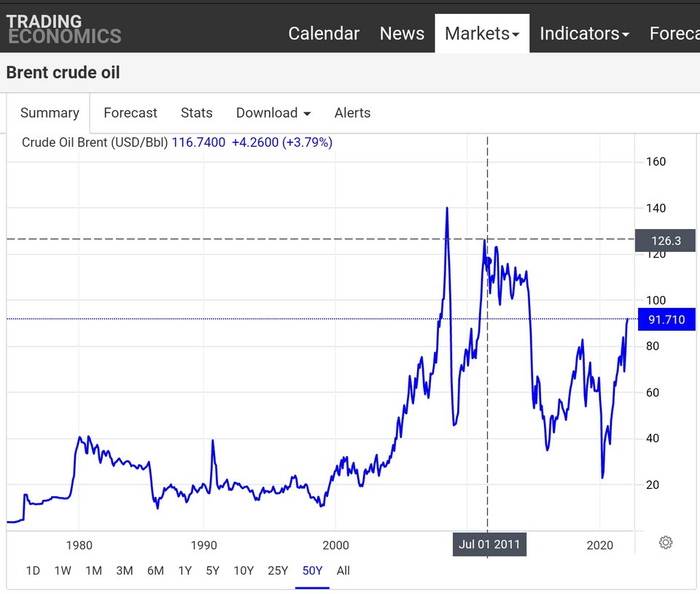Set chart range to 1M
Screen dimensions: 700x594
94,571
